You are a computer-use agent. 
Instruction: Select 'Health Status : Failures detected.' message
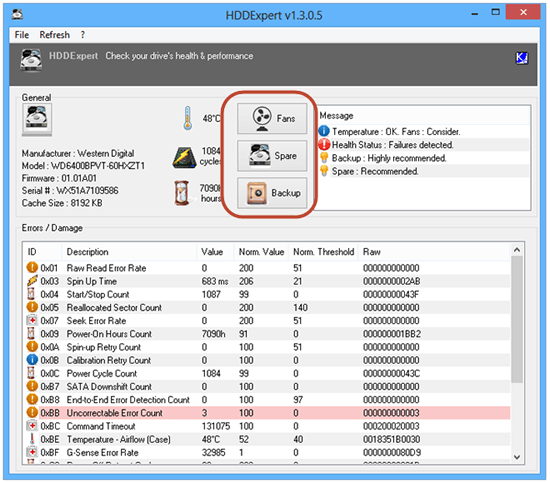click(x=393, y=145)
